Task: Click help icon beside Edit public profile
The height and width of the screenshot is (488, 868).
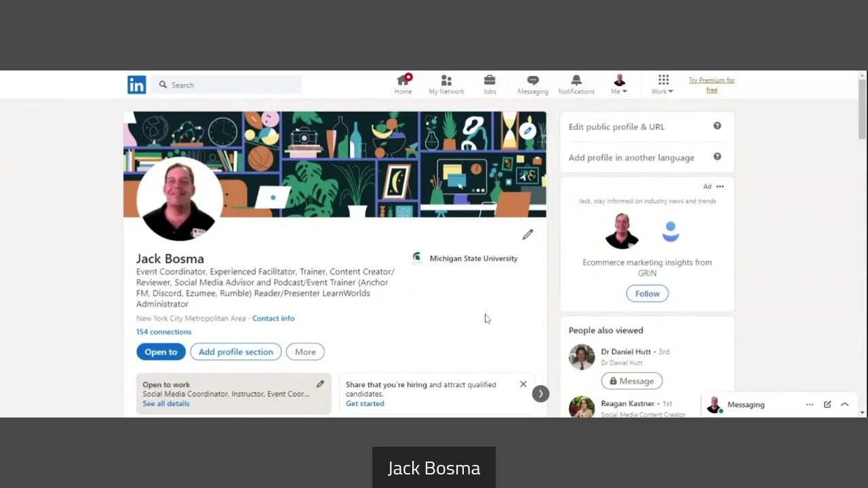Action: coord(717,126)
